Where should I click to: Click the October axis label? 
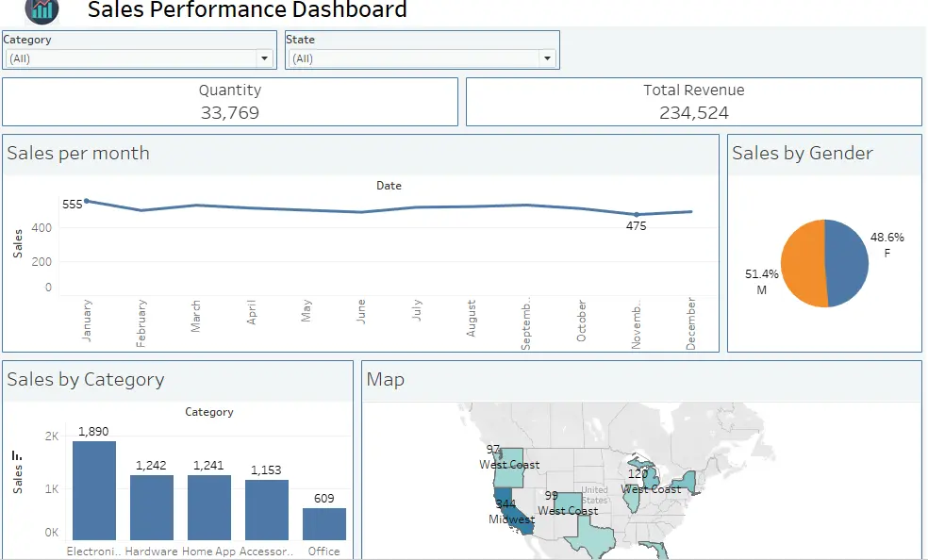pos(581,321)
